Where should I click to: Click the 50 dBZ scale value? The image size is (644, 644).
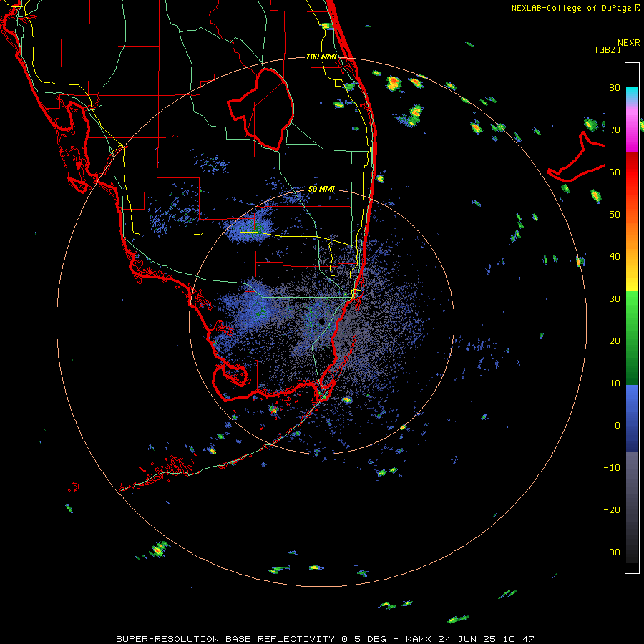pyautogui.click(x=615, y=215)
